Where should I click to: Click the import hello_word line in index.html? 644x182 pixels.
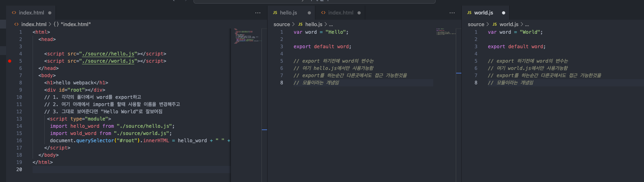[112, 126]
